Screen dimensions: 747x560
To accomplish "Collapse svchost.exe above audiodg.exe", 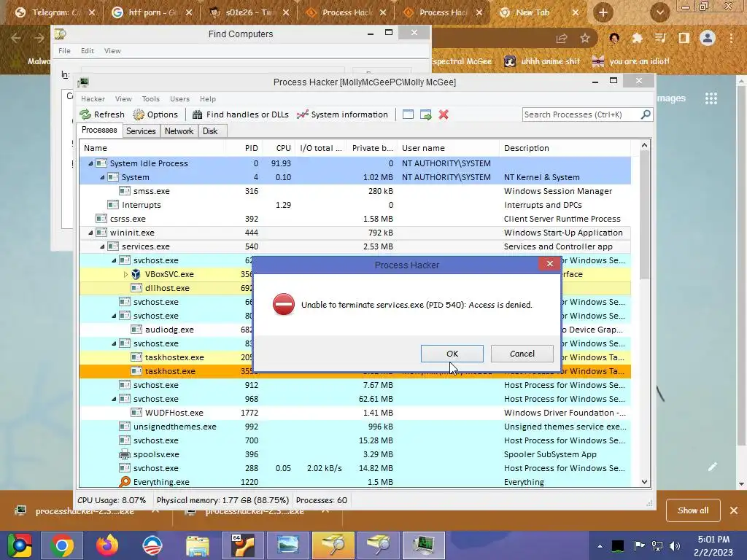I will click(x=114, y=316).
